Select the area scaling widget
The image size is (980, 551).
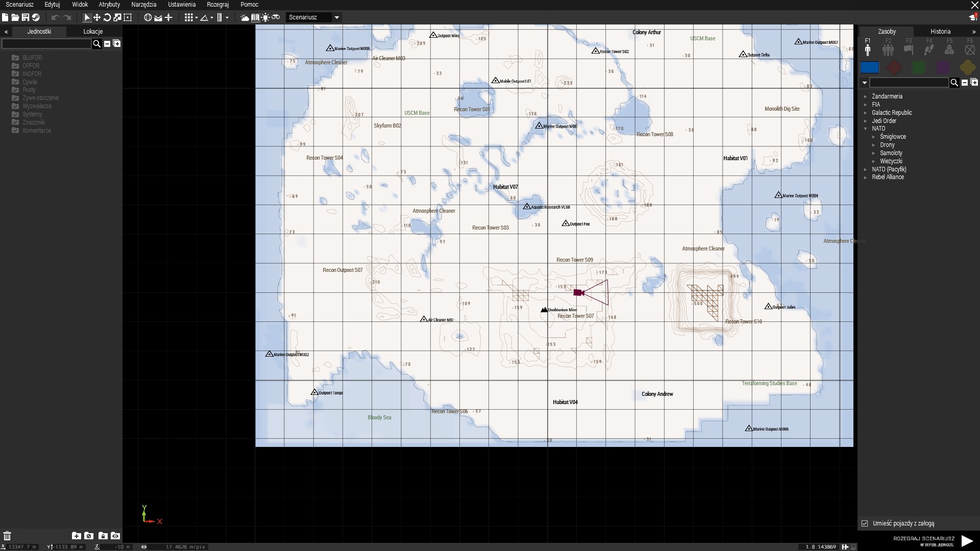tap(128, 17)
